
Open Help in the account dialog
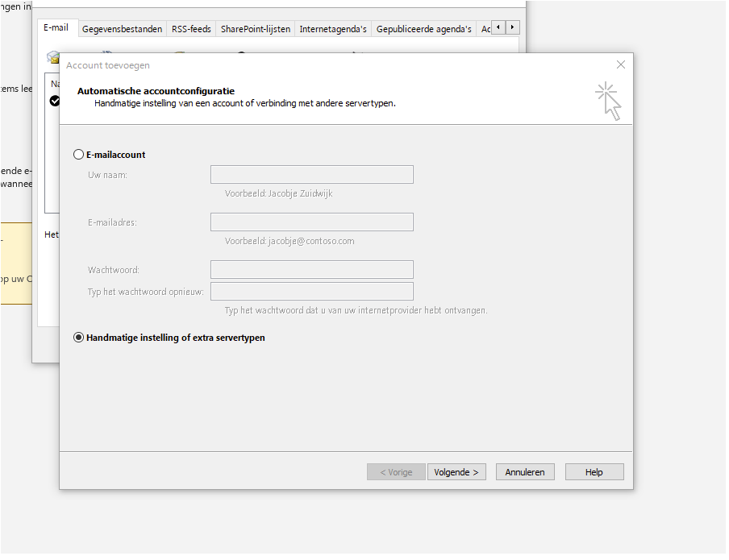pyautogui.click(x=594, y=472)
